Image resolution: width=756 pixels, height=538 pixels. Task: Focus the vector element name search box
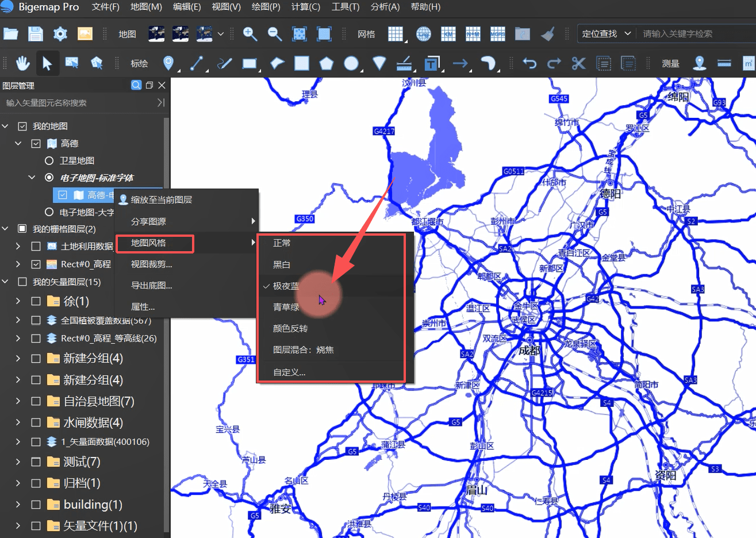79,103
